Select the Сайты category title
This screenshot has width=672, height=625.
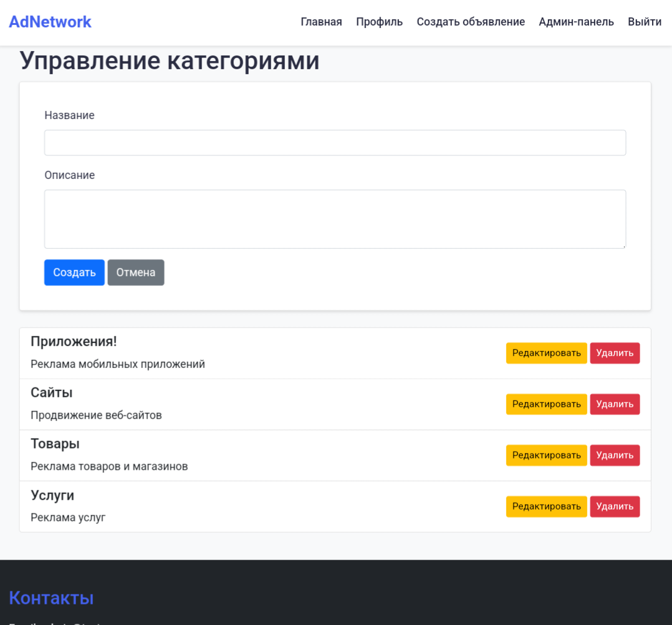pyautogui.click(x=52, y=393)
